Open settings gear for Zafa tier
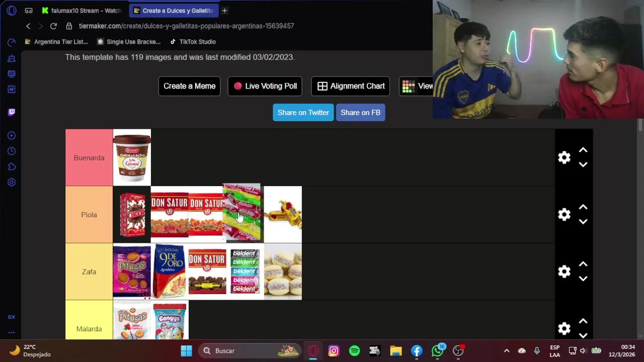This screenshot has height=362, width=644. tap(564, 271)
